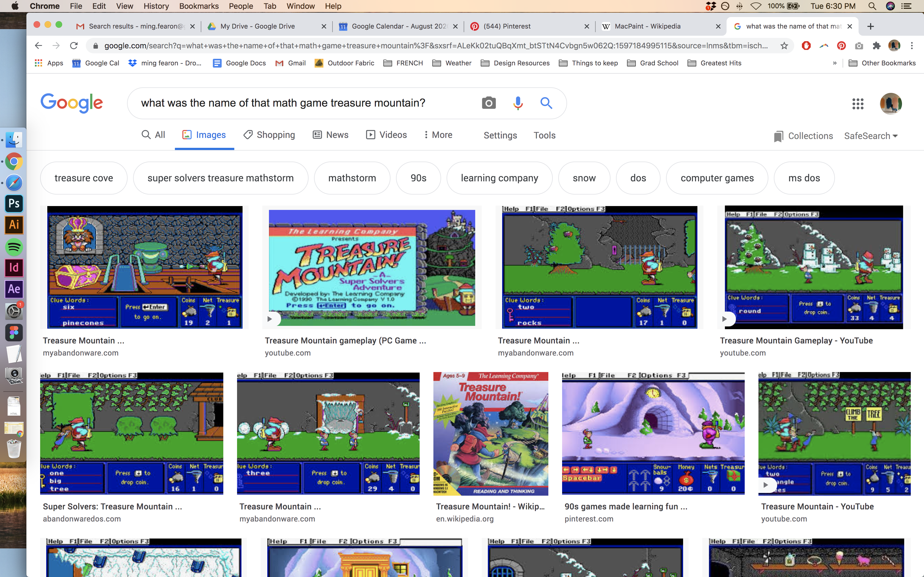
Task: Open the Treasure Mountain! Wikipedia box art thumbnail
Action: (x=490, y=434)
